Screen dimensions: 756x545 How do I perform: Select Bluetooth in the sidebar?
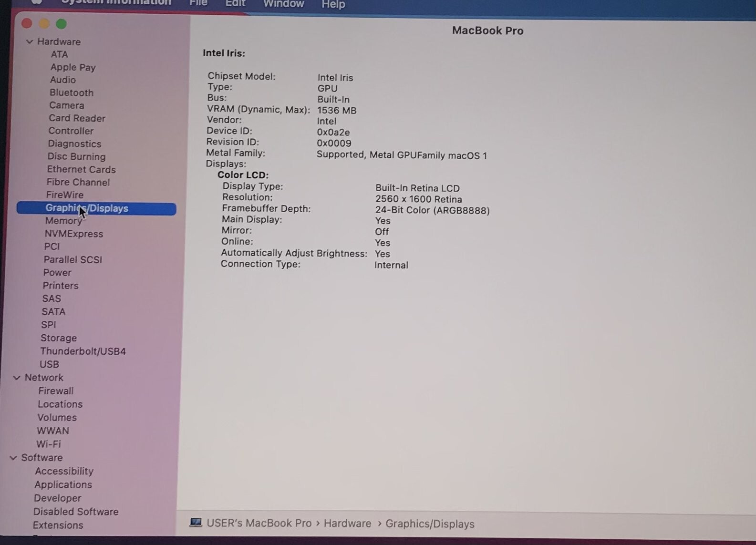click(72, 93)
